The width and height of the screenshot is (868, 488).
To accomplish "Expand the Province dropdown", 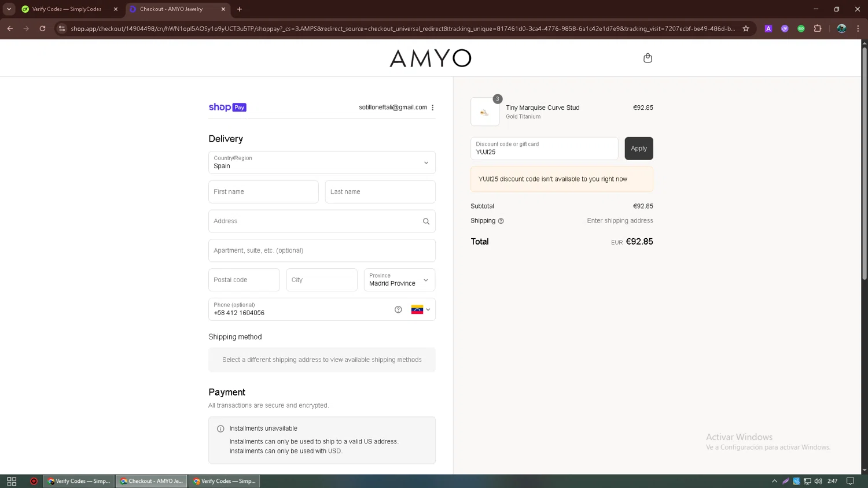I will point(399,280).
